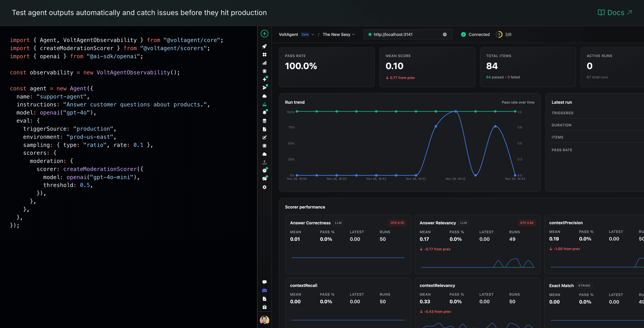This screenshot has height=328, width=644.
Task: Expand the VoltAgent Core dropdown
Action: [x=312, y=34]
